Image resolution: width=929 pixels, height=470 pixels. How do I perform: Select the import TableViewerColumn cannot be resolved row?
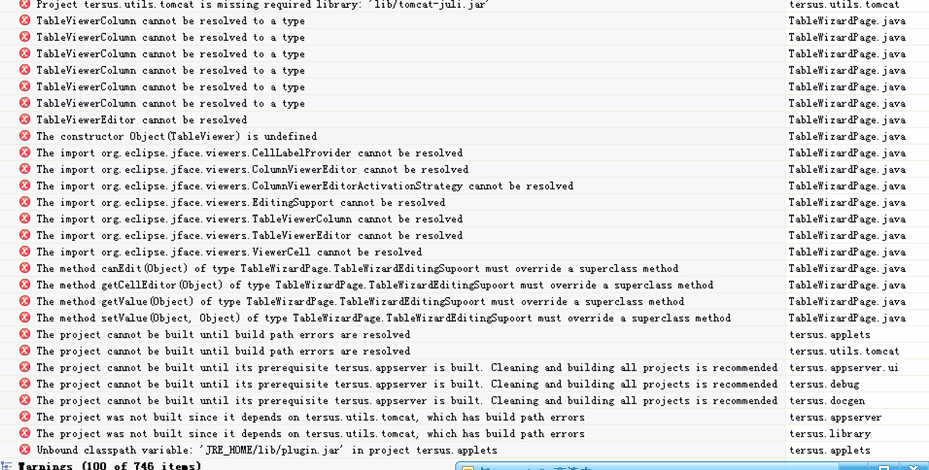click(x=249, y=219)
